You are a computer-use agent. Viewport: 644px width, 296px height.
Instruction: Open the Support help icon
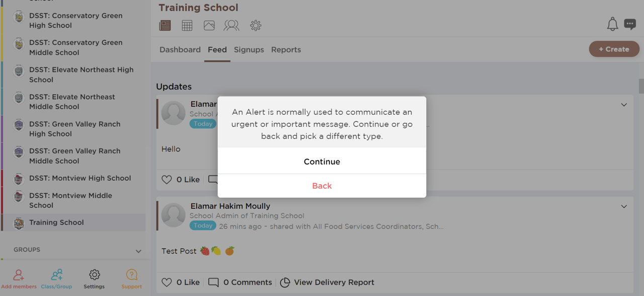point(132,275)
